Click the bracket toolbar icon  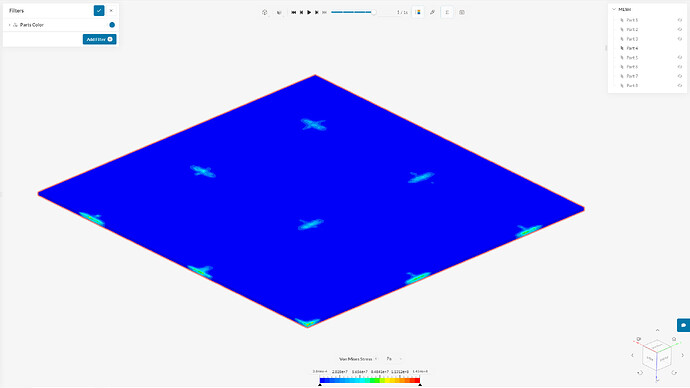coord(447,12)
